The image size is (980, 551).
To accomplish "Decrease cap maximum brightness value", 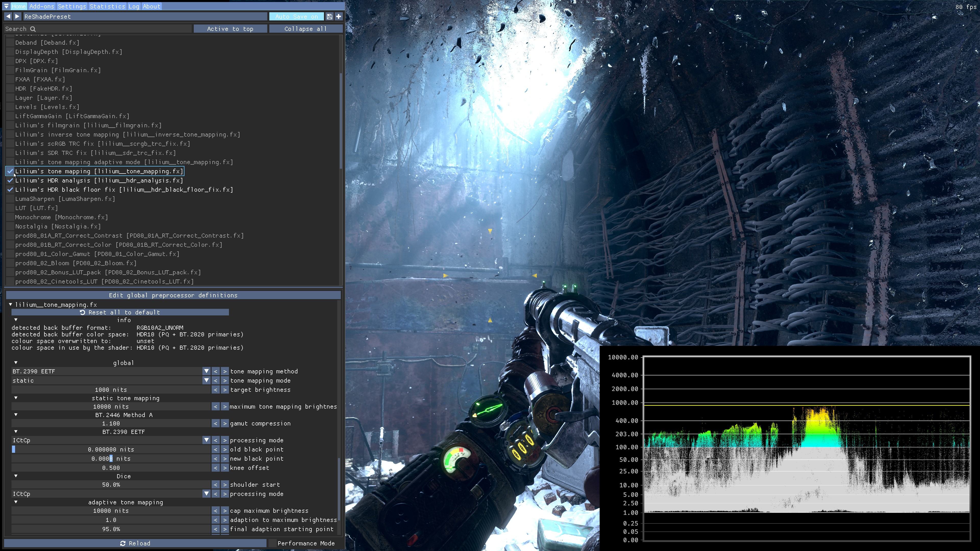I will pos(216,511).
